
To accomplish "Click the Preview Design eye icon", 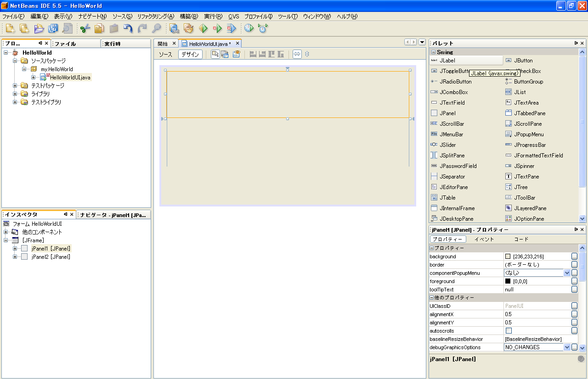I will pyautogui.click(x=236, y=54).
